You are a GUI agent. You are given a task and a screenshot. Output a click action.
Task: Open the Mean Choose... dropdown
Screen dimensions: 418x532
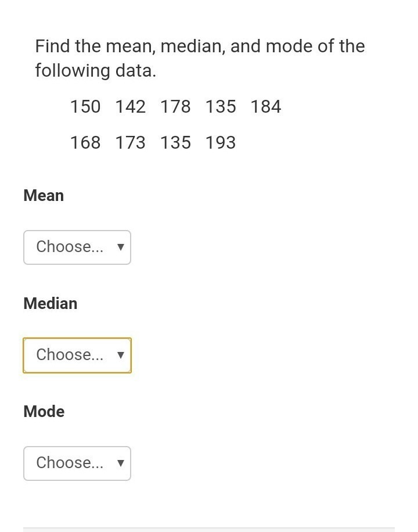click(77, 247)
